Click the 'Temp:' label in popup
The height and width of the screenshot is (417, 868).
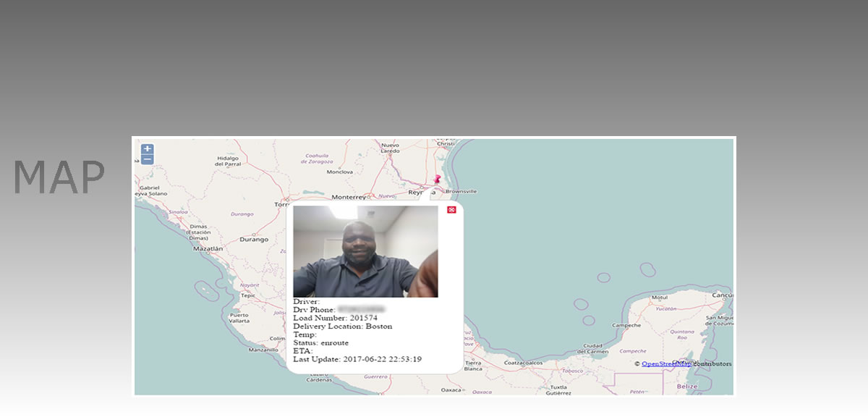tap(305, 334)
